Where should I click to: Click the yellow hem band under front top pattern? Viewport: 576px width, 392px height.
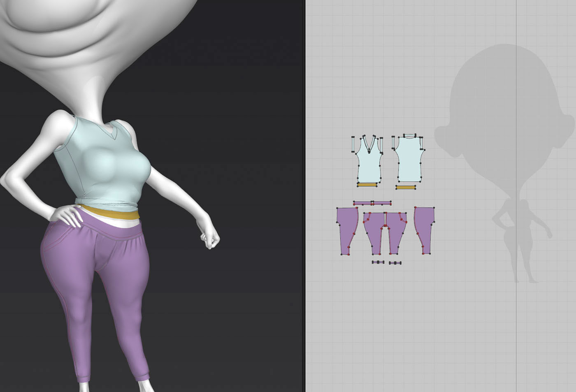tap(367, 185)
